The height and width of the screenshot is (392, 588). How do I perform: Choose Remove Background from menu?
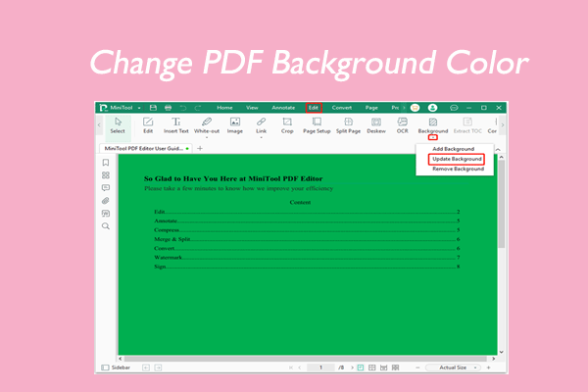[458, 170]
